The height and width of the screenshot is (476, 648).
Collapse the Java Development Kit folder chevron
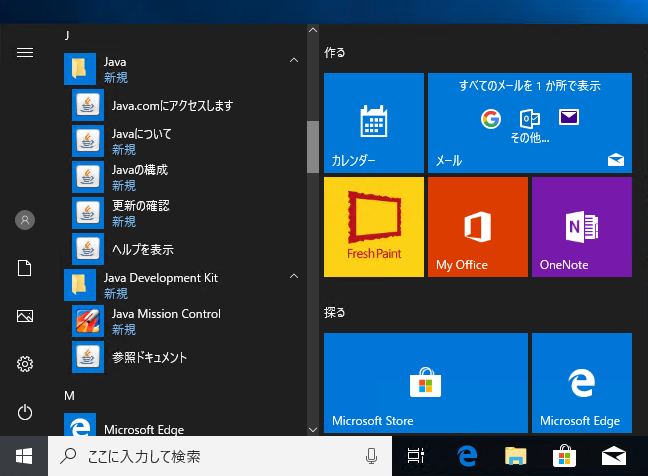294,276
